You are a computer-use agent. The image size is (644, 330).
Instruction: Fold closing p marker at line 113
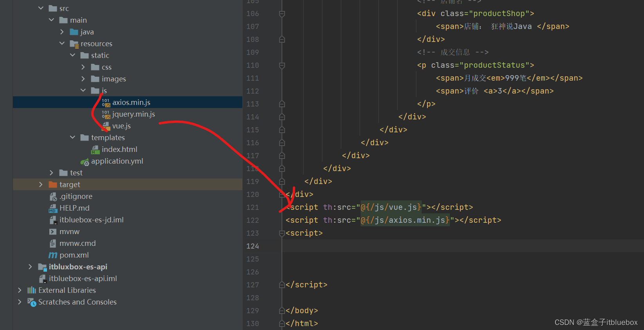[x=282, y=104]
